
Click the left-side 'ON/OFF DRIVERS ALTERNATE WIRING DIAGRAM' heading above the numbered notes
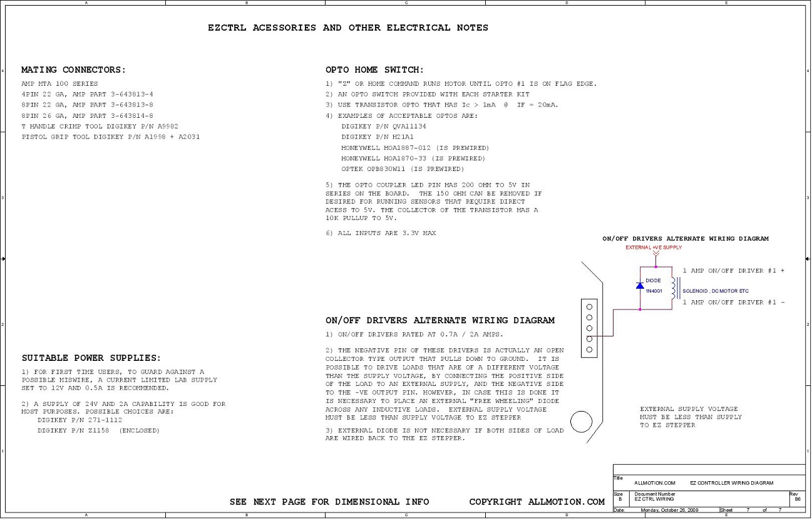coord(440,320)
